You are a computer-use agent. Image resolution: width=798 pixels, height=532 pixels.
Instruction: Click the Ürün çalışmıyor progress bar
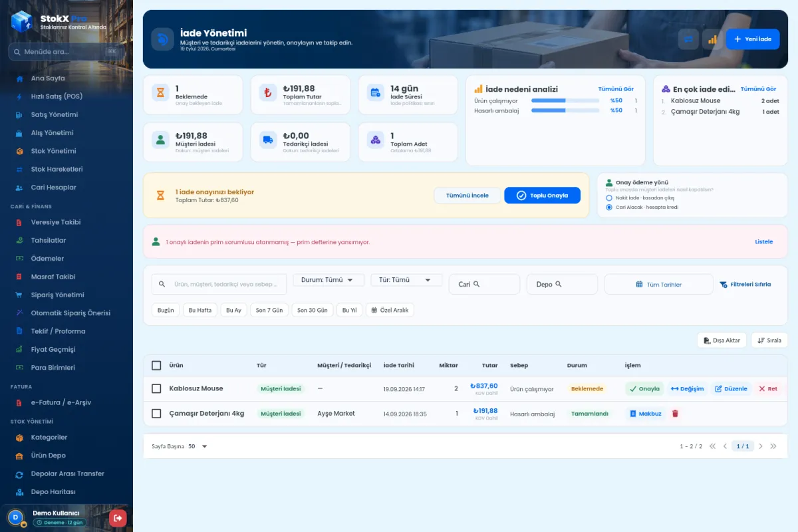(x=565, y=100)
